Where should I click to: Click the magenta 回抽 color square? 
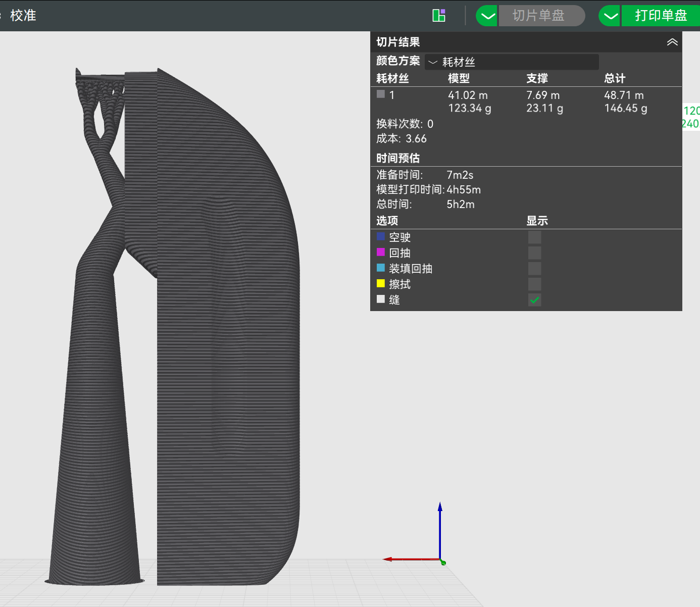point(381,252)
